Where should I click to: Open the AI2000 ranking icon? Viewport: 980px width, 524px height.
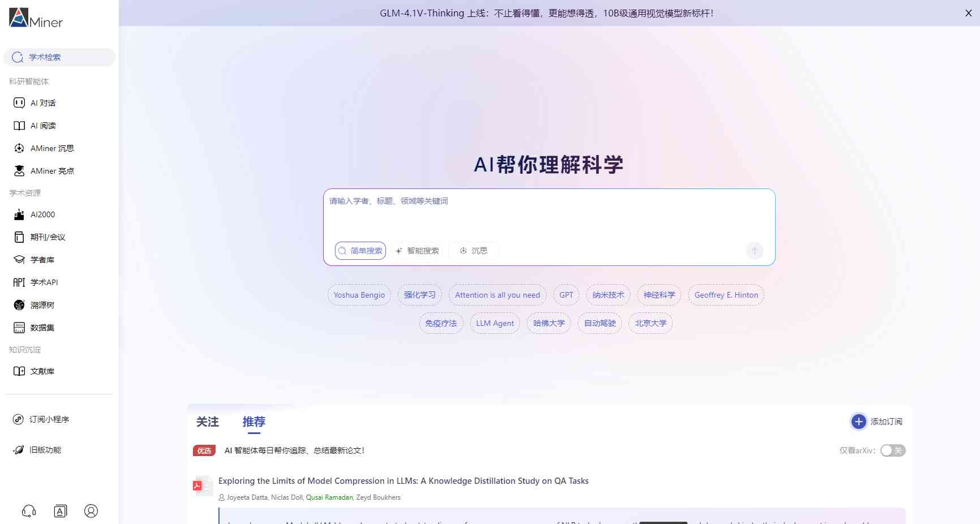coord(19,214)
